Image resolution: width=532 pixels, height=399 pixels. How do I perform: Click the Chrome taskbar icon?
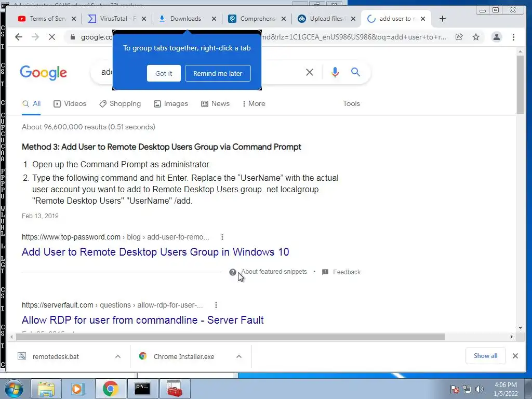(x=110, y=389)
